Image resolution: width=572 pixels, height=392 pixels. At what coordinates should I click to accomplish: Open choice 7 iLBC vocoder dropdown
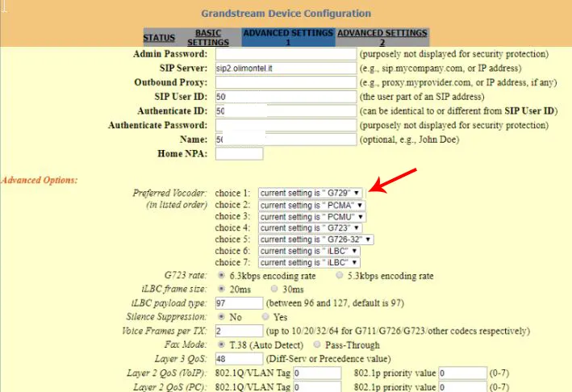(309, 263)
